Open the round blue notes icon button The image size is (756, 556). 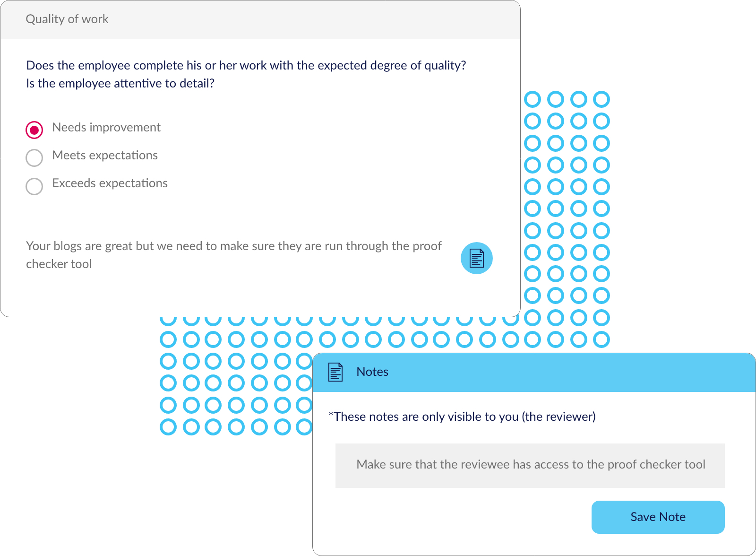[476, 258]
